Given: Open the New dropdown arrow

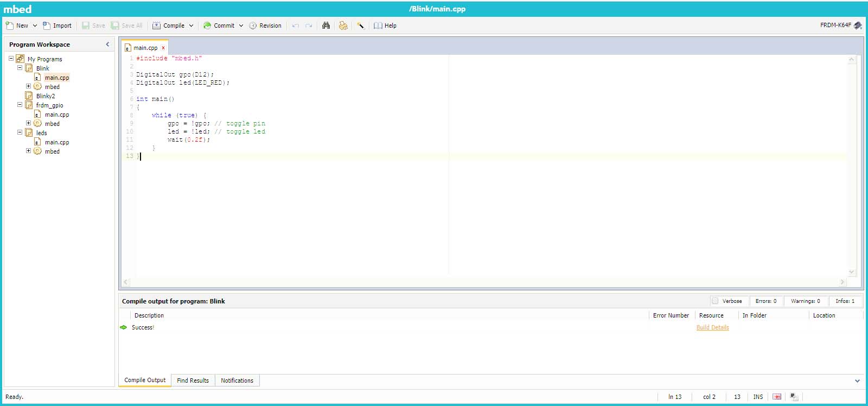Looking at the screenshot, I should 35,26.
